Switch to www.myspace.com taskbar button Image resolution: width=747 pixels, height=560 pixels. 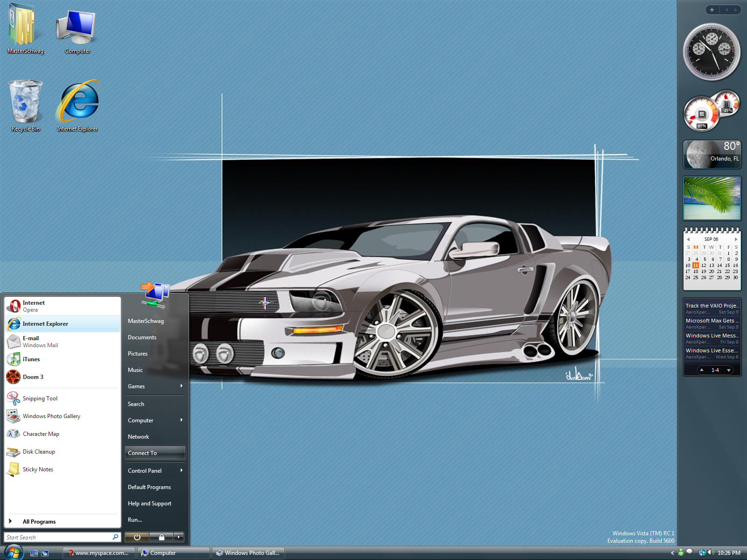[99, 553]
